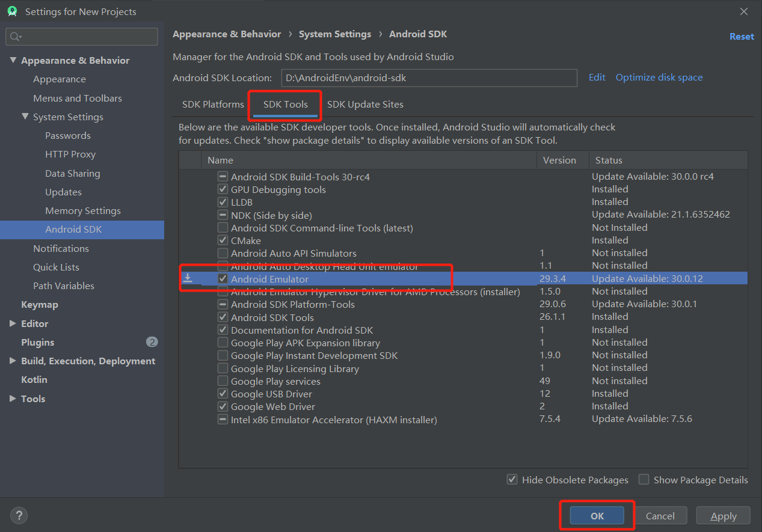Sort by the Version column header
Viewport: 762px width, 532px height.
point(563,160)
